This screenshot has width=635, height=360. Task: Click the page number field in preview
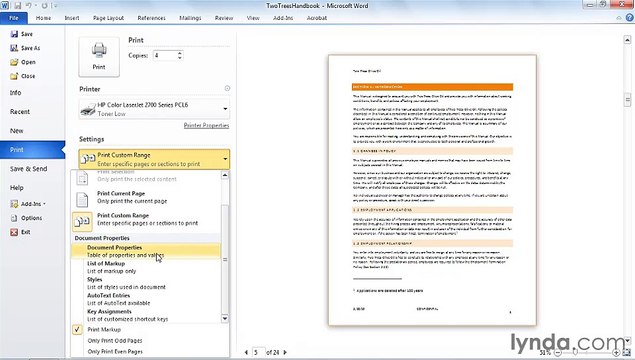258,352
